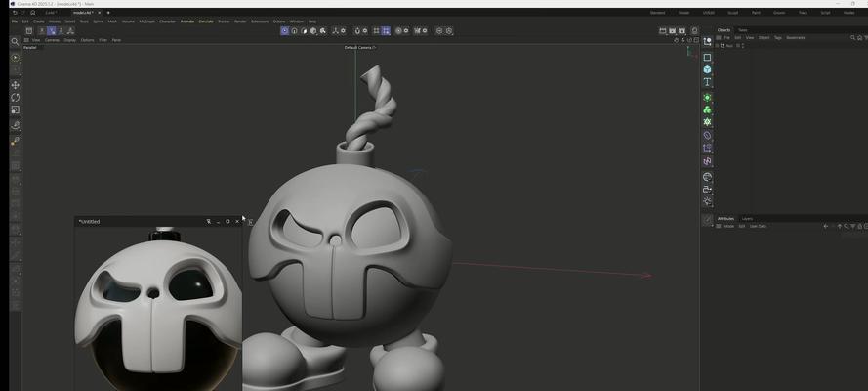This screenshot has height=391, width=868.
Task: Switch to the Takes tab
Action: pyautogui.click(x=742, y=30)
